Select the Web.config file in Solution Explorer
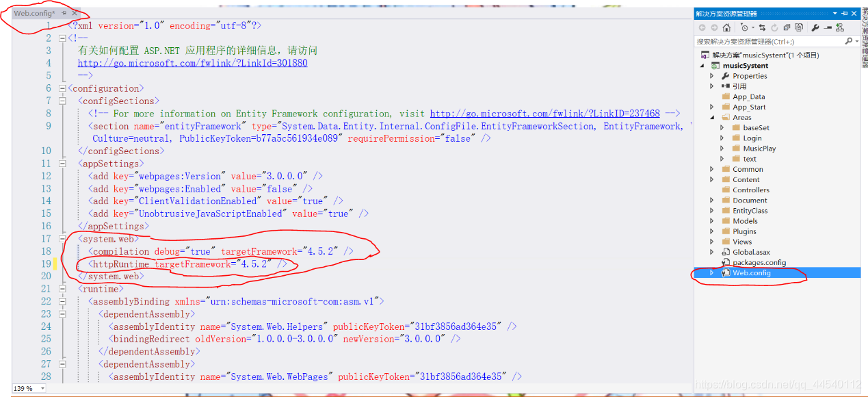Viewport: 868px width, 397px height. pos(752,272)
